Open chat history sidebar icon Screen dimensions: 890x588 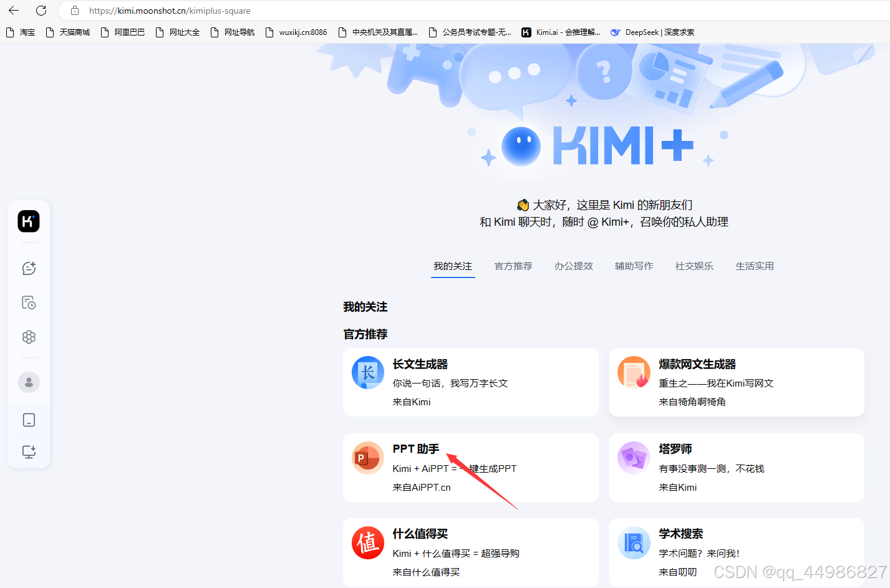(29, 302)
